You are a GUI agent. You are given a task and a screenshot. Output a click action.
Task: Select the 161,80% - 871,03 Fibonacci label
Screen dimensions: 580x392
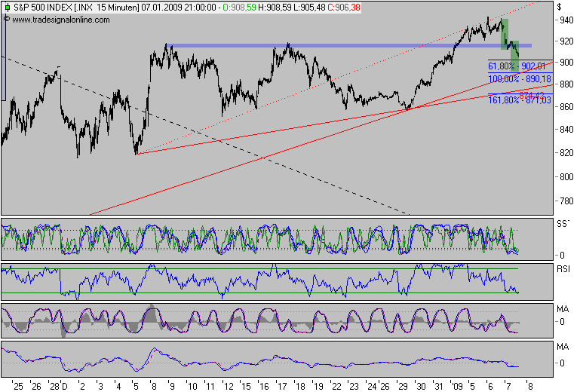click(x=520, y=100)
